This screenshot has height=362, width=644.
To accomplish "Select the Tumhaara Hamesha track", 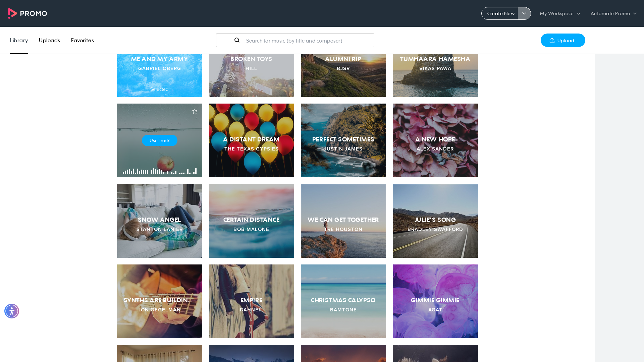I will point(435,75).
